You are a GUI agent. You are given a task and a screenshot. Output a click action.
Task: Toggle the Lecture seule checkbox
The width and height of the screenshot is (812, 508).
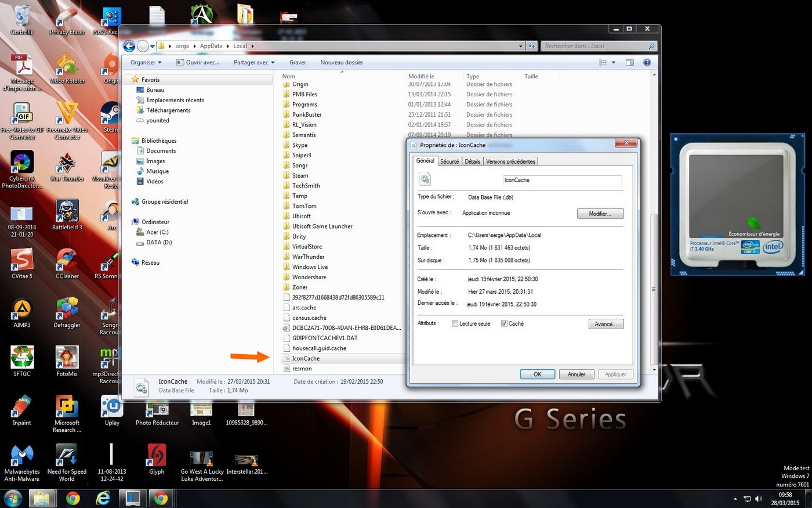[x=455, y=324]
